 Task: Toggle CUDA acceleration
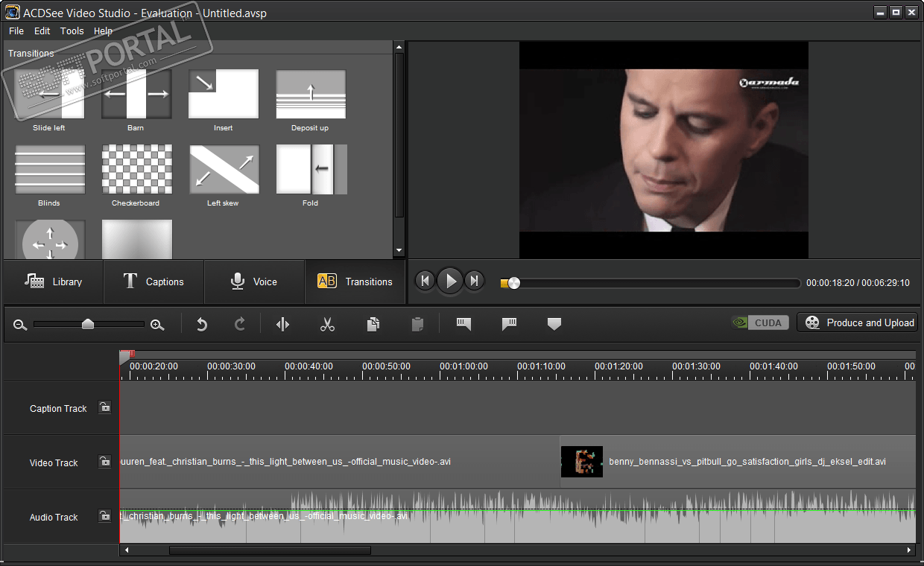[x=761, y=322]
